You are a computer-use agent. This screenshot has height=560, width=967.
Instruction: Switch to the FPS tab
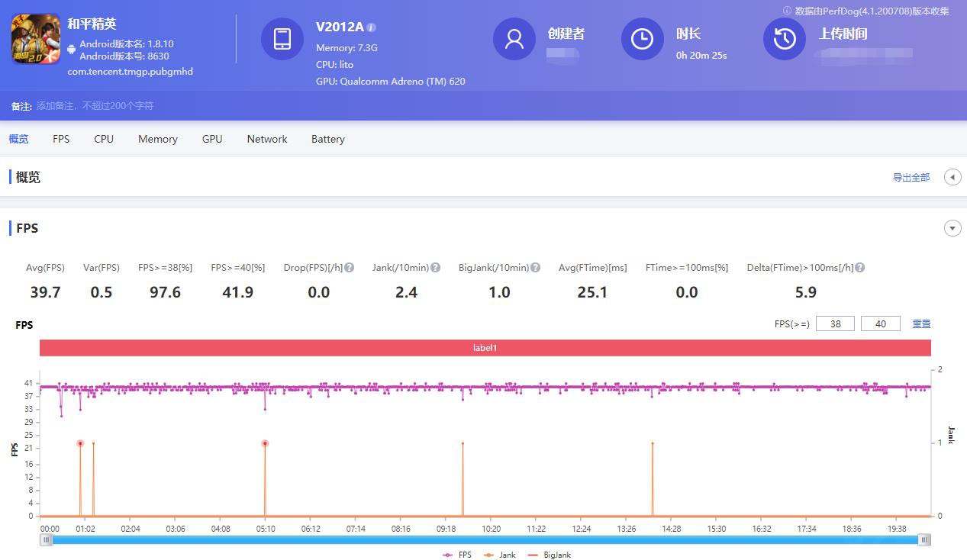point(61,139)
